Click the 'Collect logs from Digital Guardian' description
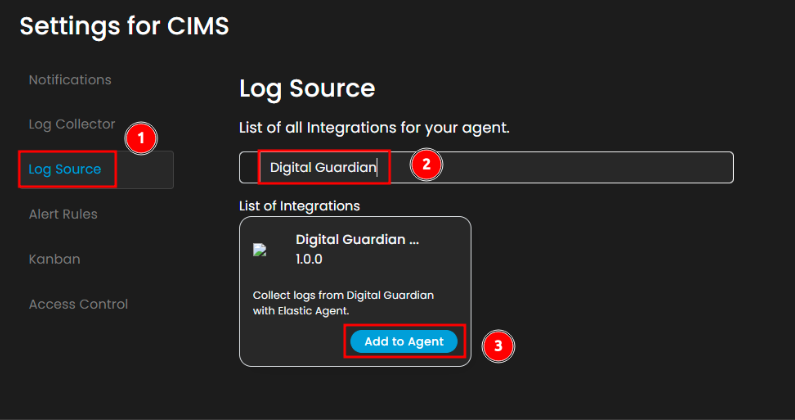Viewport: 795px width, 420px height. tap(343, 303)
